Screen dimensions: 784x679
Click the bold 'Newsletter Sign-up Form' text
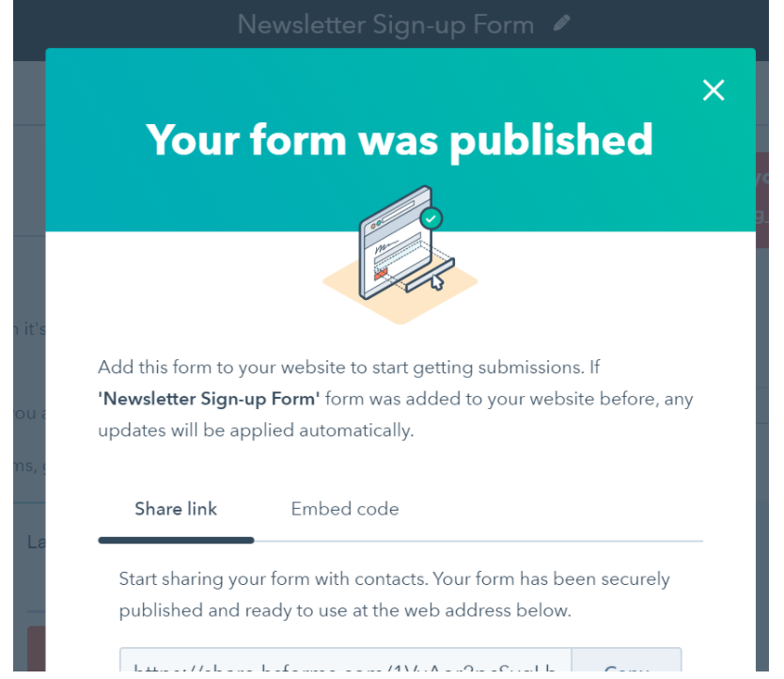tap(209, 399)
